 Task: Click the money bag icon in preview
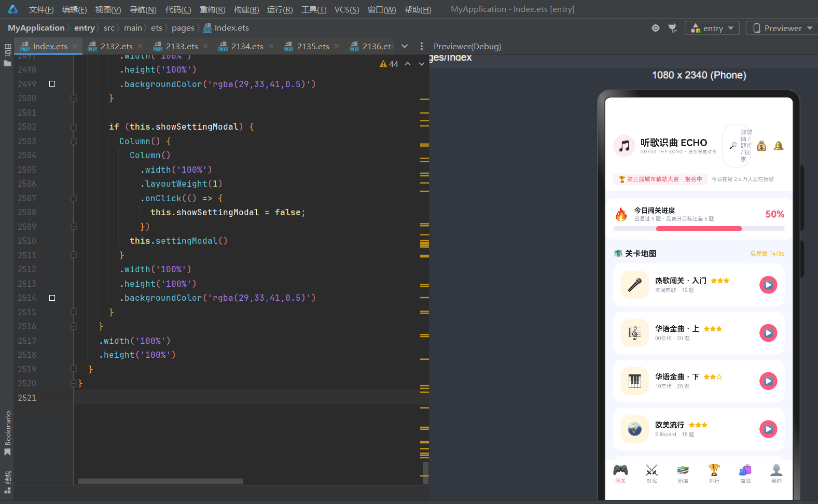(761, 146)
